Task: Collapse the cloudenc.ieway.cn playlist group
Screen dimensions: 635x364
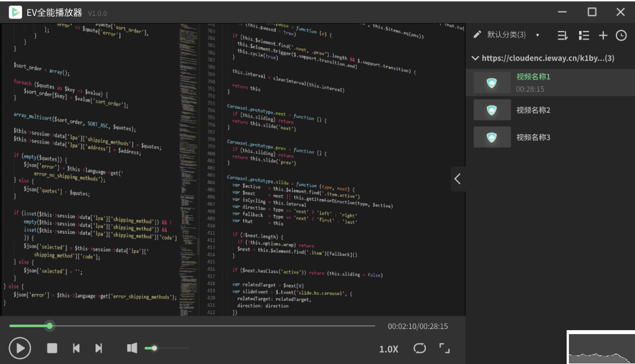Action: [475, 58]
